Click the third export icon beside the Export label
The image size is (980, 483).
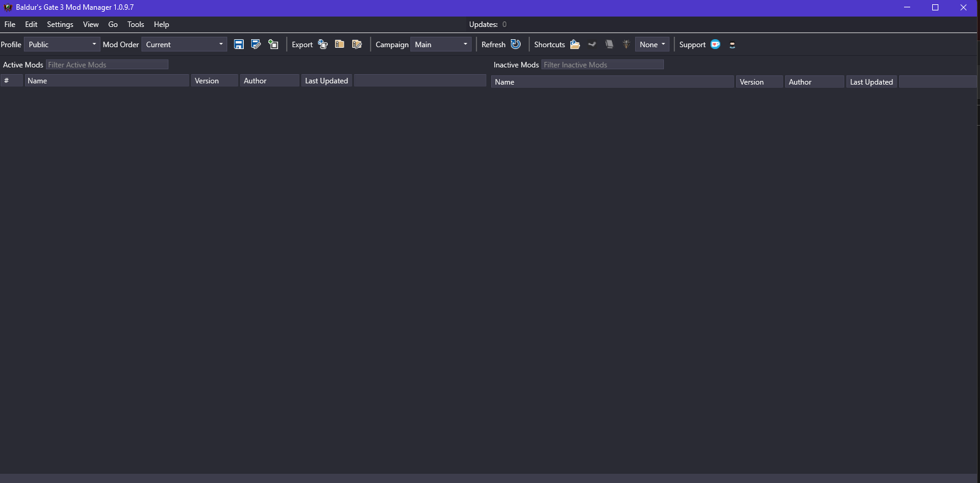[357, 44]
